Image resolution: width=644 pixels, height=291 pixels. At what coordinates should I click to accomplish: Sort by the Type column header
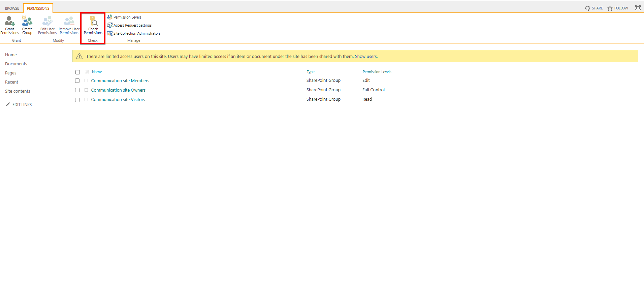pos(311,72)
